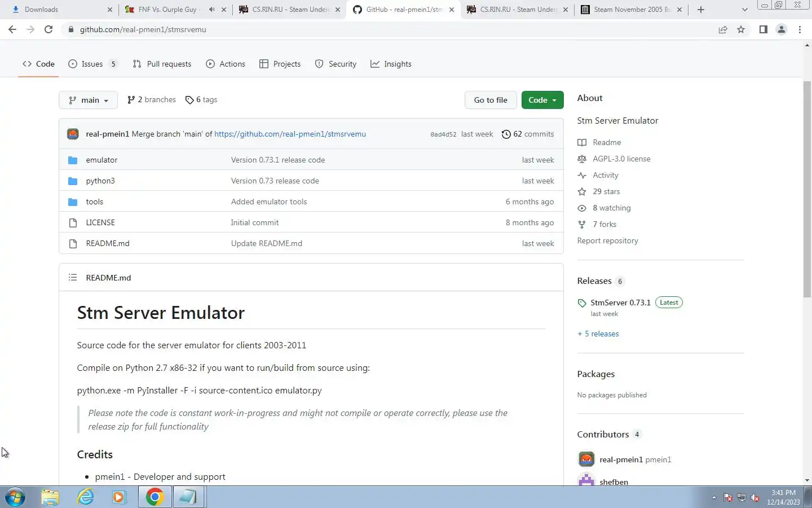The height and width of the screenshot is (508, 812).
Task: Open a new browser tab
Action: (x=701, y=10)
